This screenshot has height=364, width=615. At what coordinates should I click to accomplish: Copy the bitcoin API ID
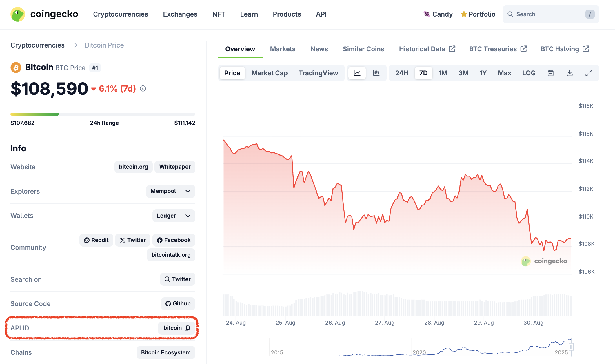pos(187,328)
